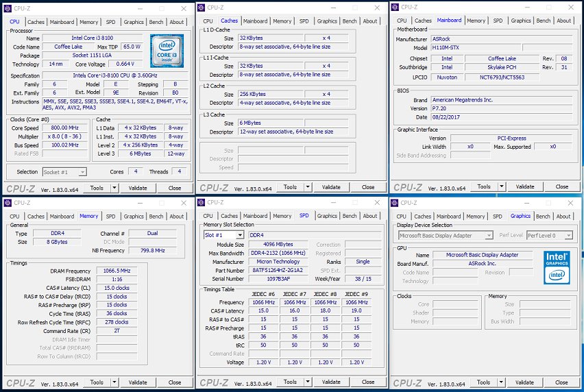Click the Specification field Intel Core i3-8100 CPU @ 3.60GHz
Screen dimensions: 584x392
point(115,75)
